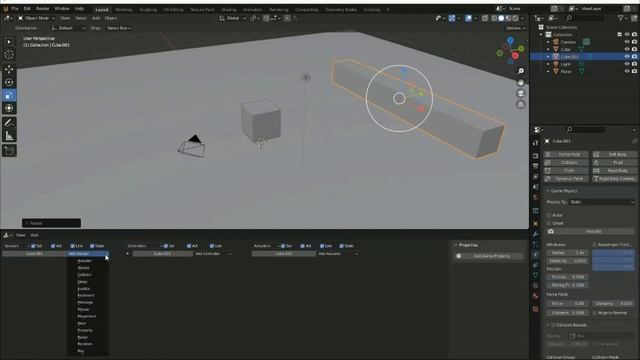The width and height of the screenshot is (640, 360).
Task: Click the Cloth physics button
Action: tap(567, 171)
